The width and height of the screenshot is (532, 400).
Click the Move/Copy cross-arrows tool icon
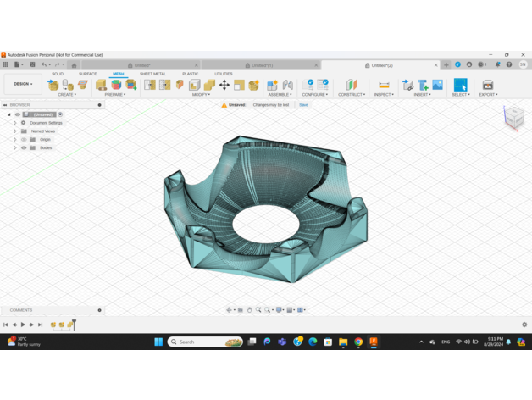coord(224,85)
